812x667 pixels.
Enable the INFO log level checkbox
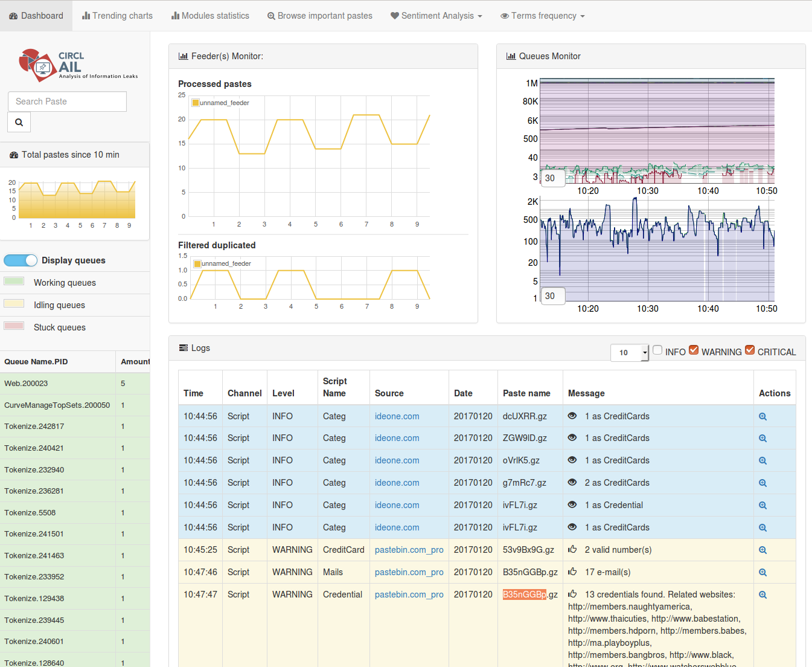[657, 350]
